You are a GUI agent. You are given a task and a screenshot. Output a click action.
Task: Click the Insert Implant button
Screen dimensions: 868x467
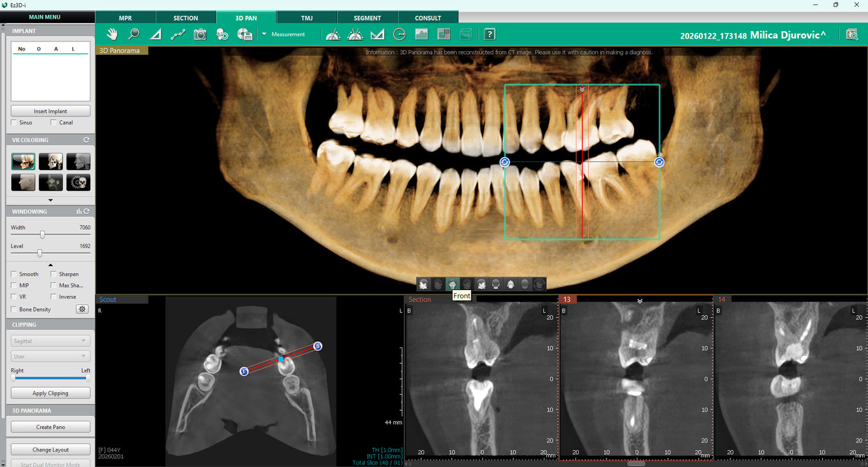[50, 111]
